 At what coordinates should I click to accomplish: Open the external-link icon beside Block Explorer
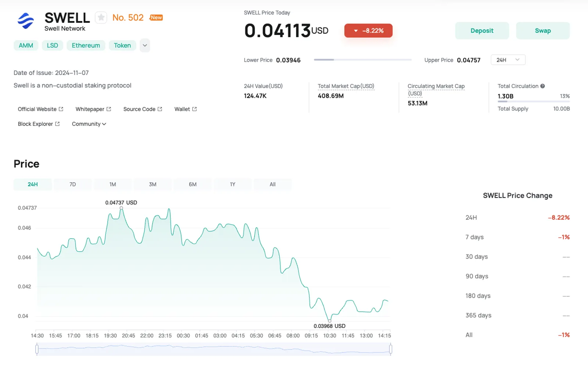[57, 124]
